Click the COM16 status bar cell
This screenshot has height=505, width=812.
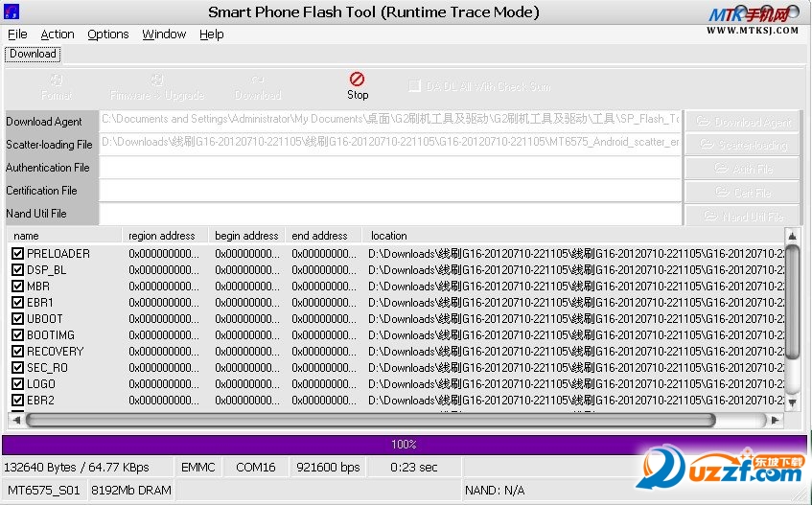256,468
